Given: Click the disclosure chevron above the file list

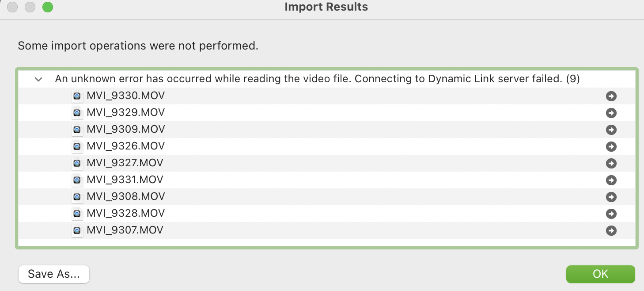Looking at the screenshot, I should coord(38,79).
